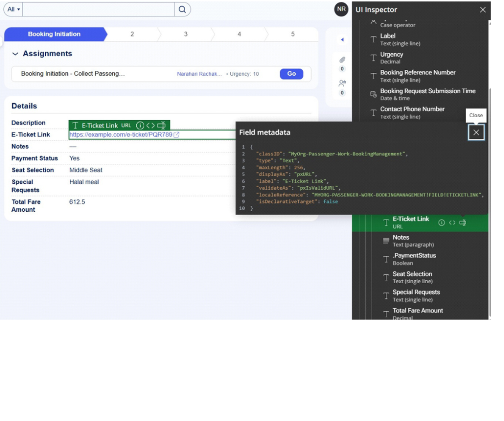Open the example.com e-ticket link
This screenshot has width=504, height=421.
pos(121,134)
